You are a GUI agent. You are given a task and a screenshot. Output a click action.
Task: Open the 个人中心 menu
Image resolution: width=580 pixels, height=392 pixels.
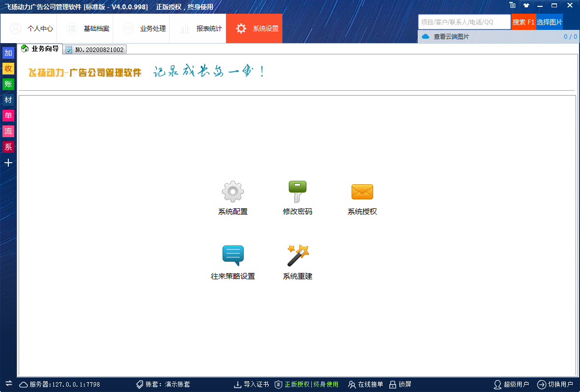[31, 28]
